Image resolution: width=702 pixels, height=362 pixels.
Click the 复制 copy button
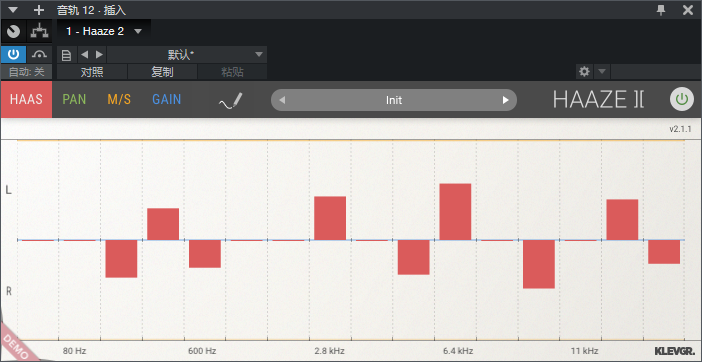[x=162, y=72]
